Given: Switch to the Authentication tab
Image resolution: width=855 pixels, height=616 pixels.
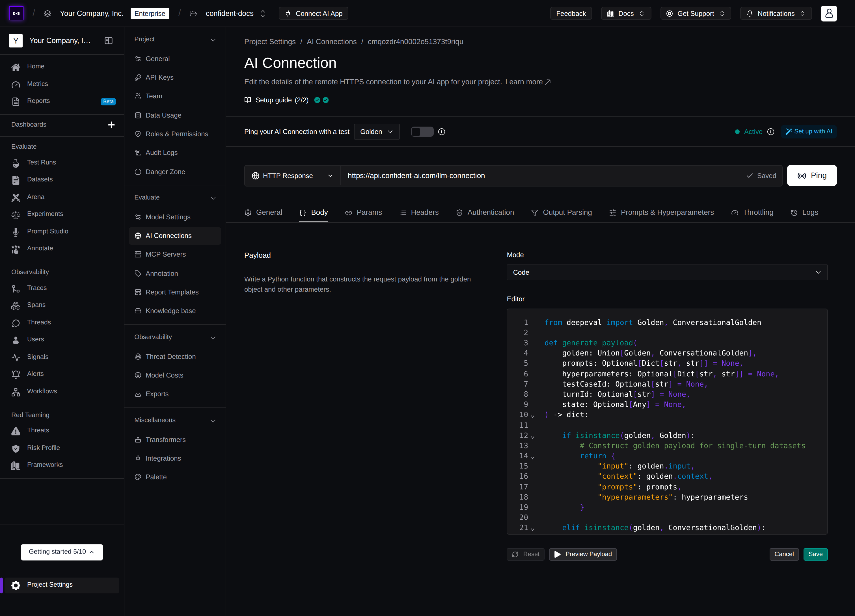Looking at the screenshot, I should point(485,212).
